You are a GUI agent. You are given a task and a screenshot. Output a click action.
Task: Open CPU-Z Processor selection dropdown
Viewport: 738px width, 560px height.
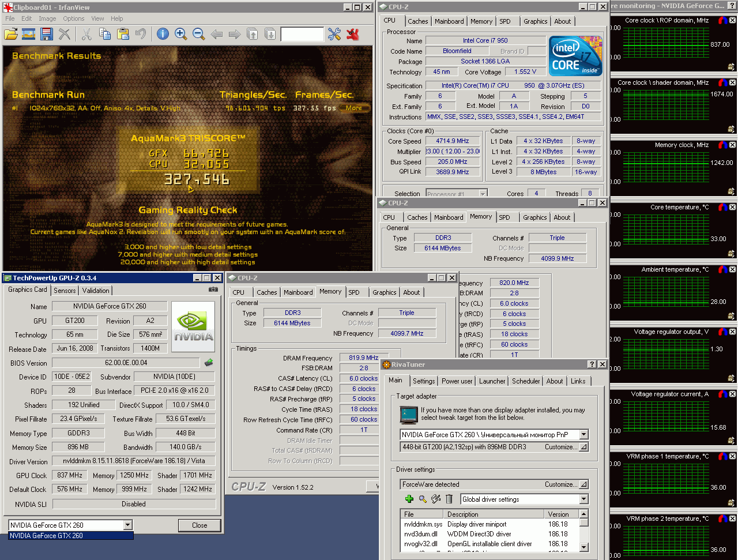(x=483, y=194)
